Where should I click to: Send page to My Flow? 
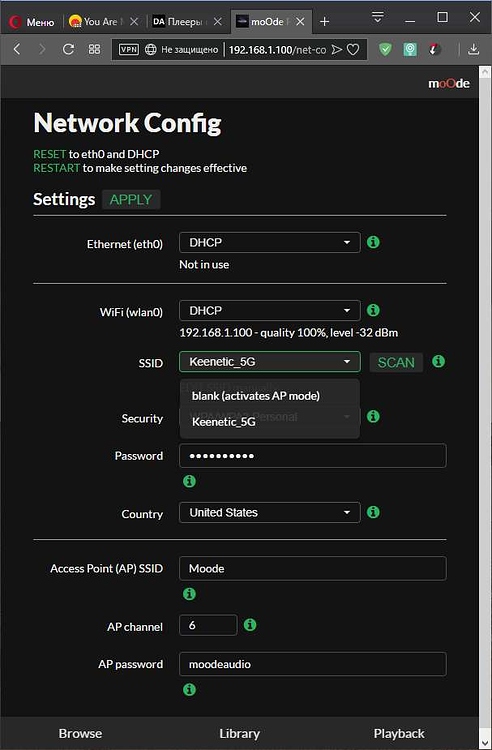(x=337, y=49)
